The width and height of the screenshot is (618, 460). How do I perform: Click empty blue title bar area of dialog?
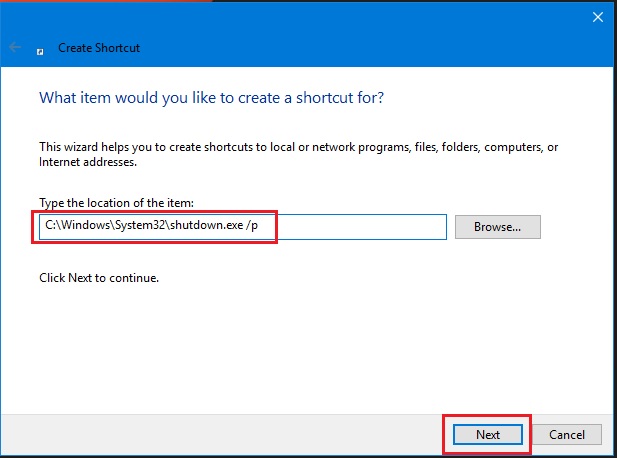[350, 30]
